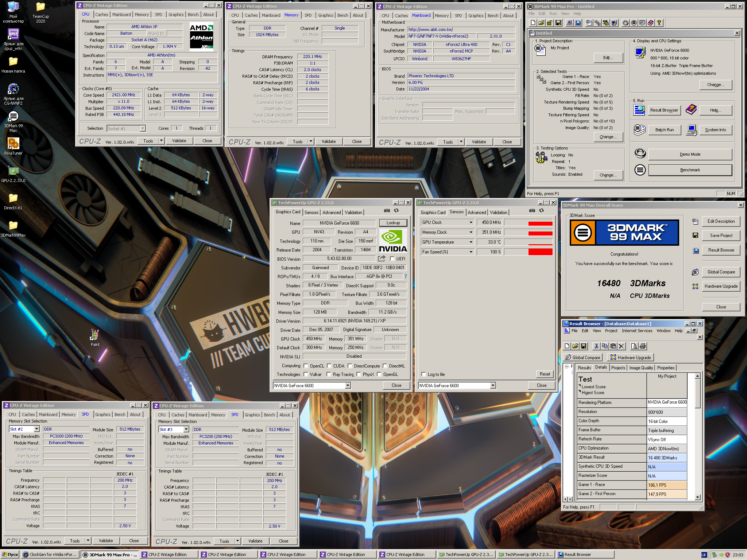
Task: Click Result Browser icon in 3DMark toolbar
Action: point(578,23)
